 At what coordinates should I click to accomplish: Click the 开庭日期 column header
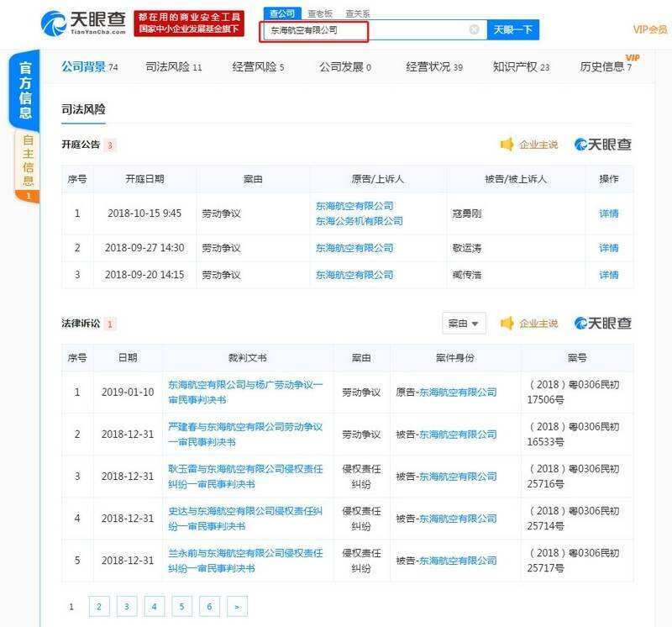pyautogui.click(x=144, y=179)
